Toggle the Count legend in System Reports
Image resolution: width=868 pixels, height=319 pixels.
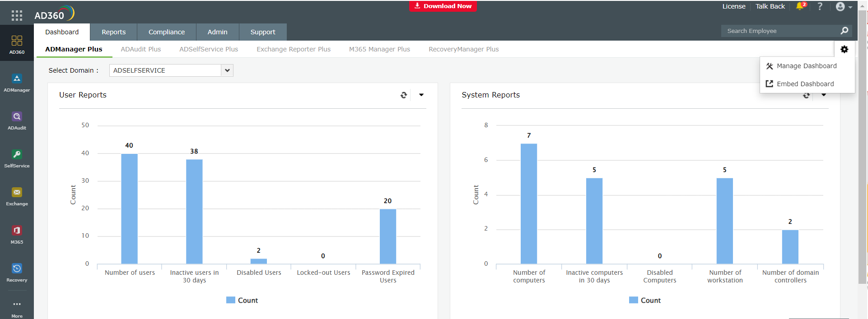(x=645, y=301)
